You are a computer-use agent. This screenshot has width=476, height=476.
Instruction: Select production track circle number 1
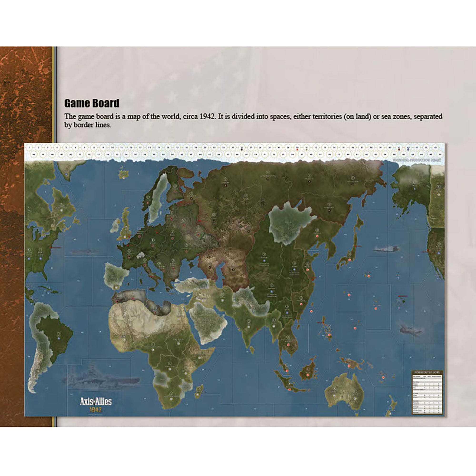coord(29,148)
